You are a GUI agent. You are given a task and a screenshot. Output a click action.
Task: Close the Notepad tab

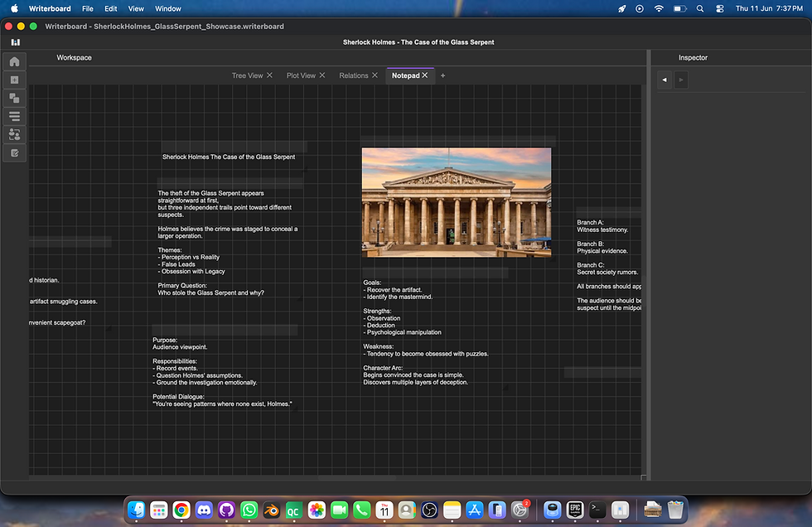pyautogui.click(x=425, y=75)
